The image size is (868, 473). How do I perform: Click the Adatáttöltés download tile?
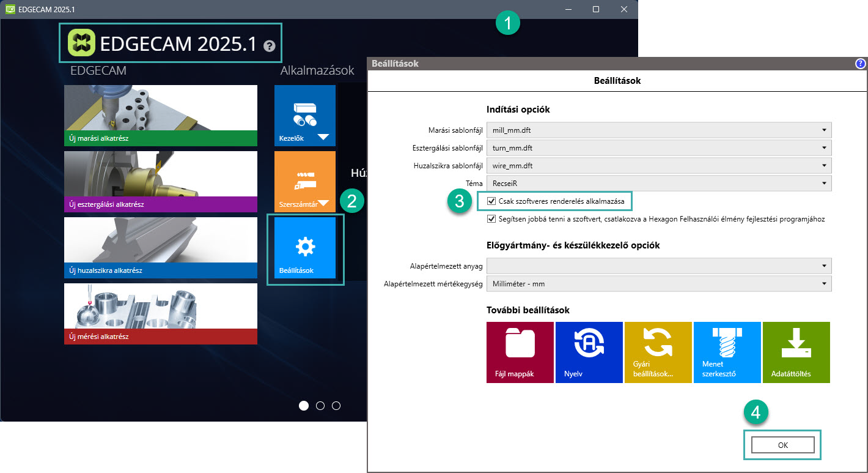tap(796, 352)
